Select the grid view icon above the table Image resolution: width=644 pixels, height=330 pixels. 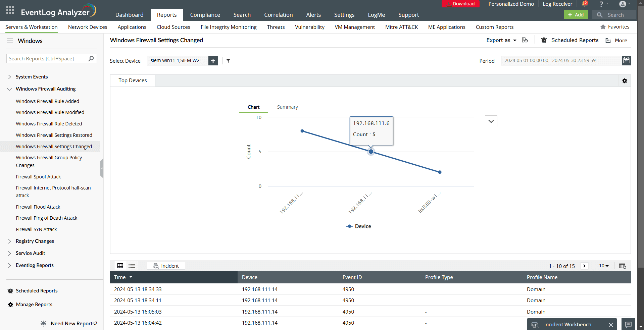pos(120,266)
